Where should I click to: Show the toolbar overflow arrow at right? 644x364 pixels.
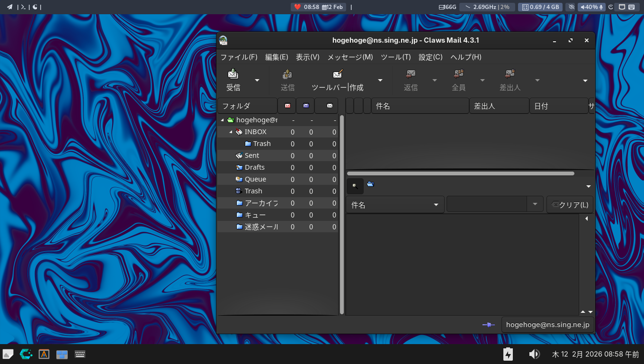(585, 81)
